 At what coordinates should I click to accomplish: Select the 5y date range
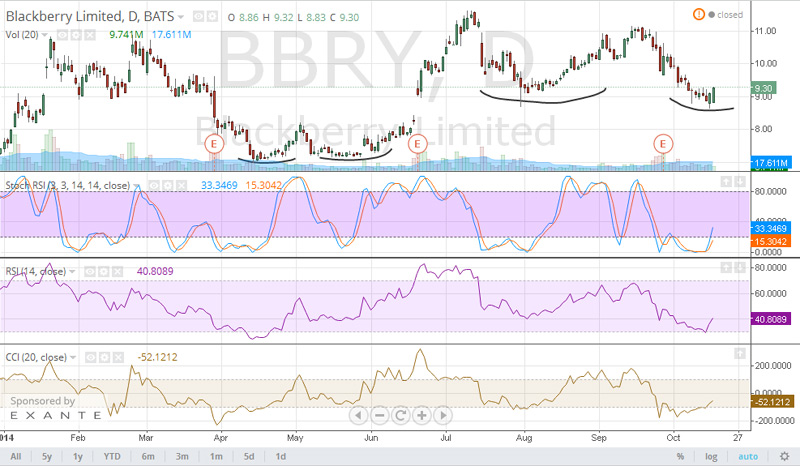point(47,456)
